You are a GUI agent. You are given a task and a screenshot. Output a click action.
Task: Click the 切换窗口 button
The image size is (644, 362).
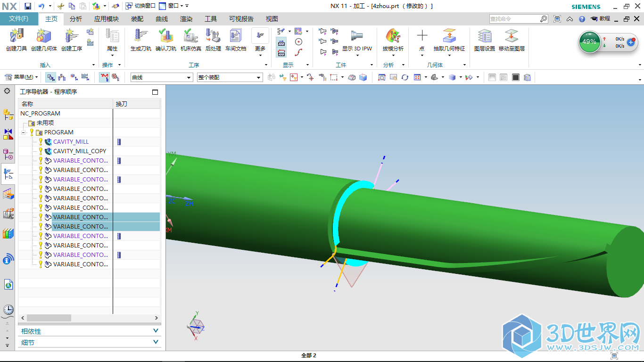tap(140, 6)
